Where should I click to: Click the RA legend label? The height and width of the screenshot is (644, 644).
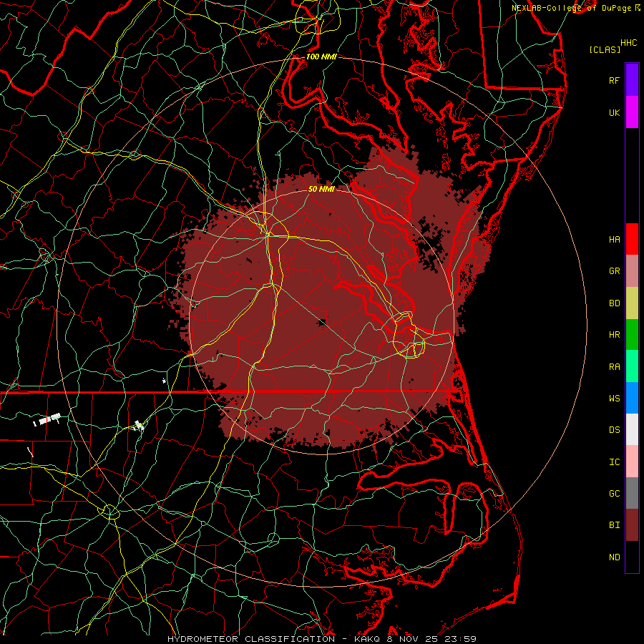click(x=614, y=367)
